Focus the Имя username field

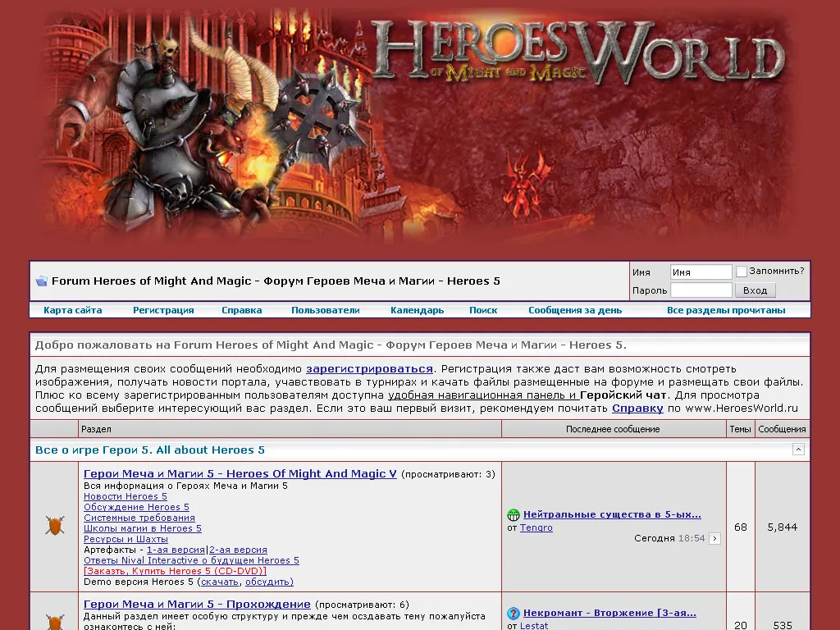pos(701,272)
